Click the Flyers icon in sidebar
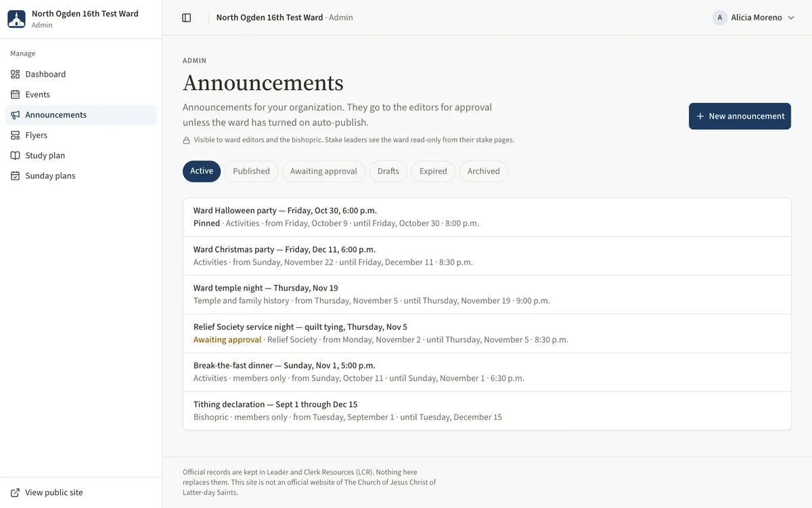The height and width of the screenshot is (508, 812). click(x=16, y=135)
